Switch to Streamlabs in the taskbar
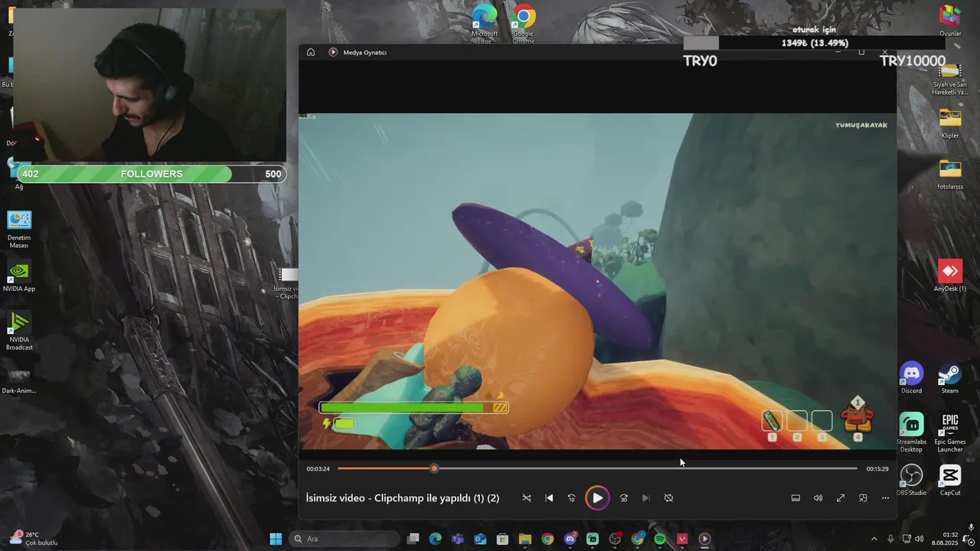The image size is (980, 551). (593, 539)
